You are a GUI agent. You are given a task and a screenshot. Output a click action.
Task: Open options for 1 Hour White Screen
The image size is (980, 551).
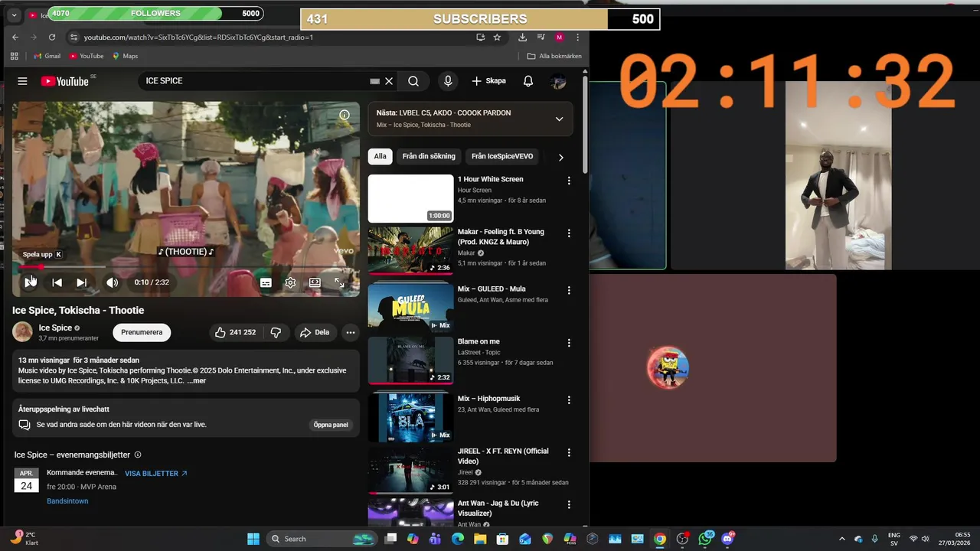click(569, 181)
